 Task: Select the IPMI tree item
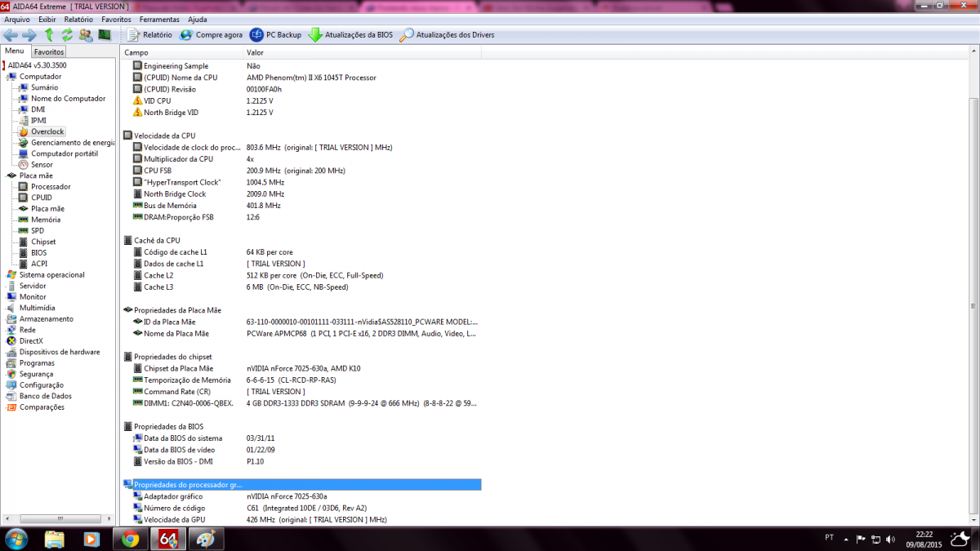pyautogui.click(x=38, y=121)
